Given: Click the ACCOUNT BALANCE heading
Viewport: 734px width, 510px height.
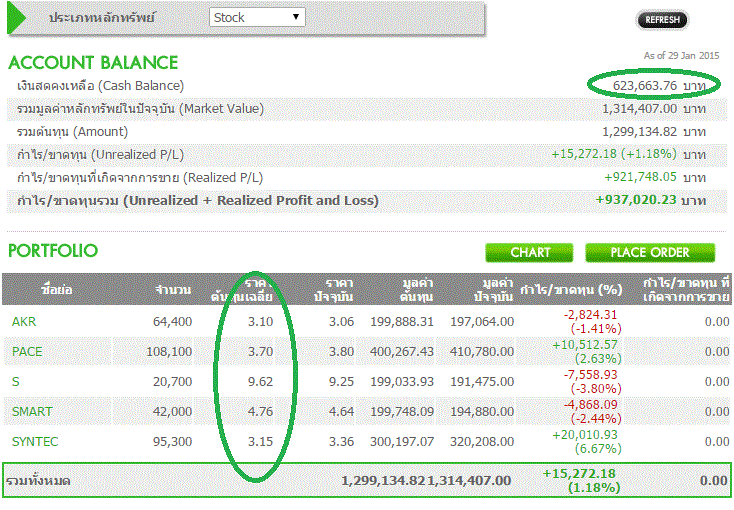Looking at the screenshot, I should [x=93, y=62].
